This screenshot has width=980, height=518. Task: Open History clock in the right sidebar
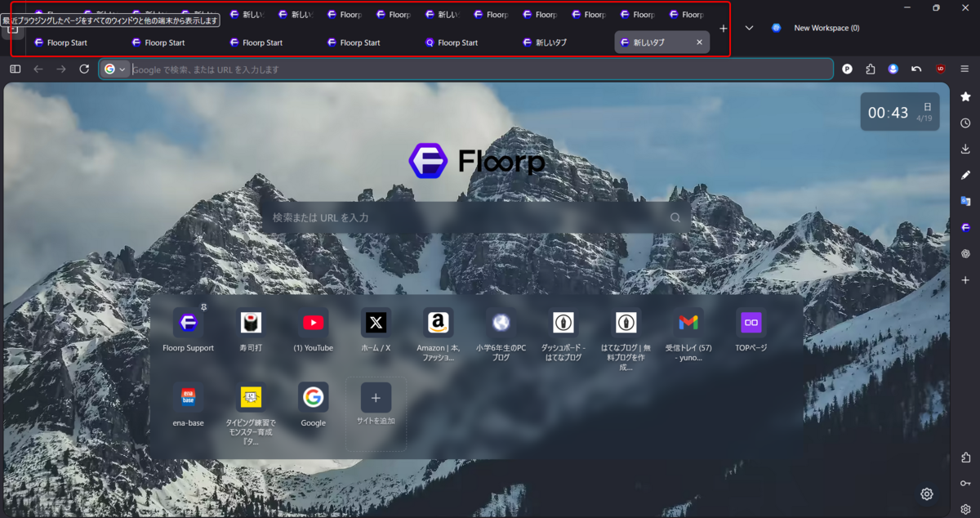(x=966, y=123)
